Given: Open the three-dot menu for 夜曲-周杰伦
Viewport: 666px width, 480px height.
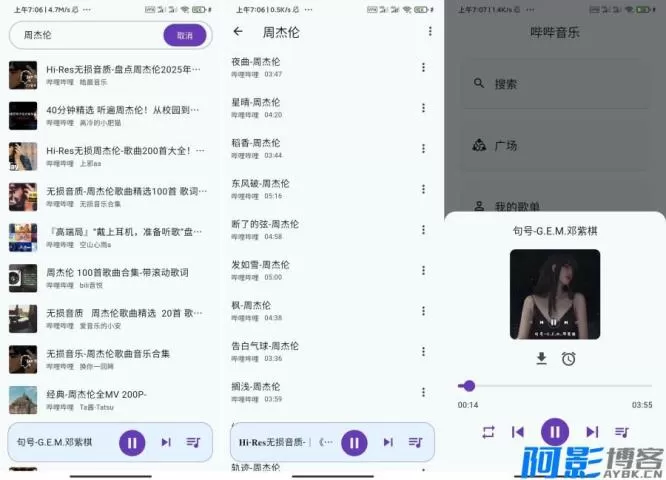Looking at the screenshot, I should coord(423,68).
